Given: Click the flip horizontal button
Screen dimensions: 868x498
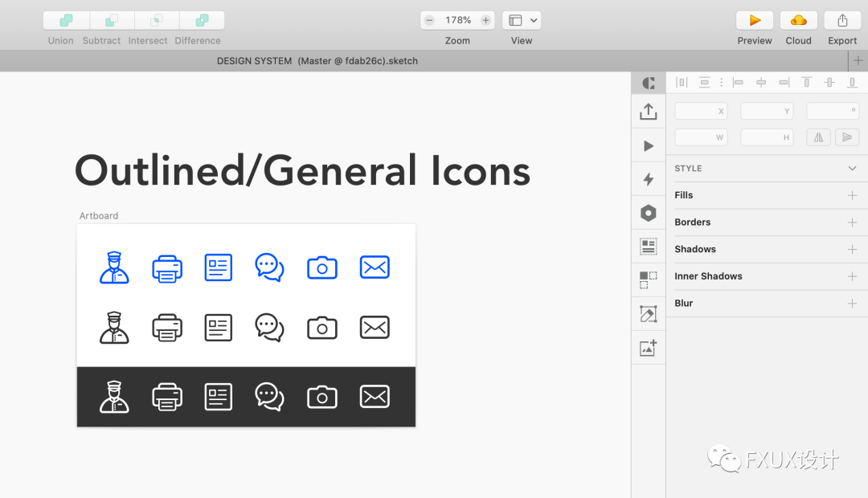Looking at the screenshot, I should (818, 137).
